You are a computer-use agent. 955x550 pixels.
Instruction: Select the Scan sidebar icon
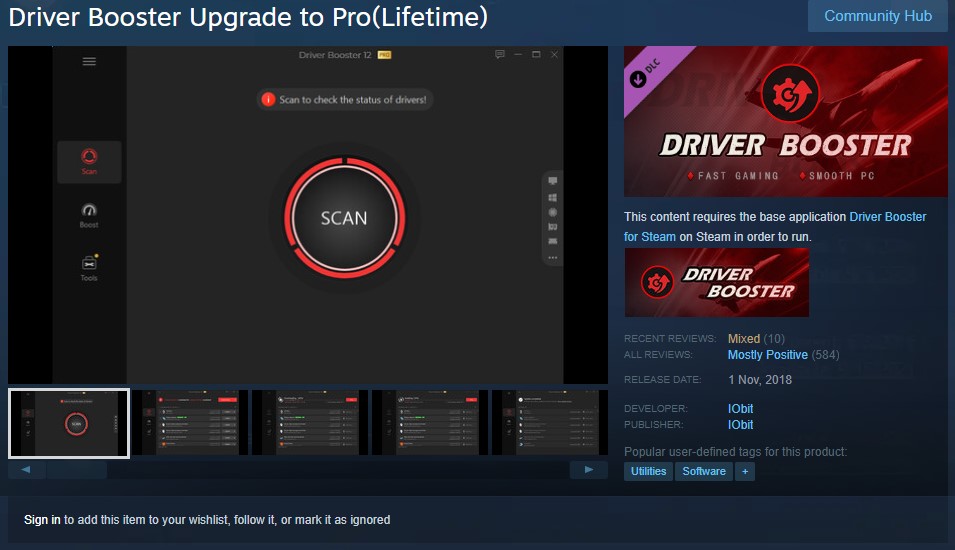89,162
